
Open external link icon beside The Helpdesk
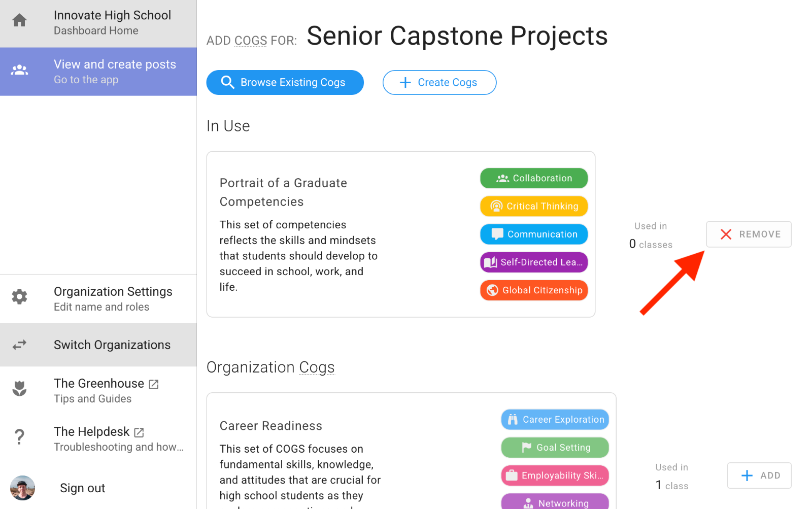coord(139,432)
